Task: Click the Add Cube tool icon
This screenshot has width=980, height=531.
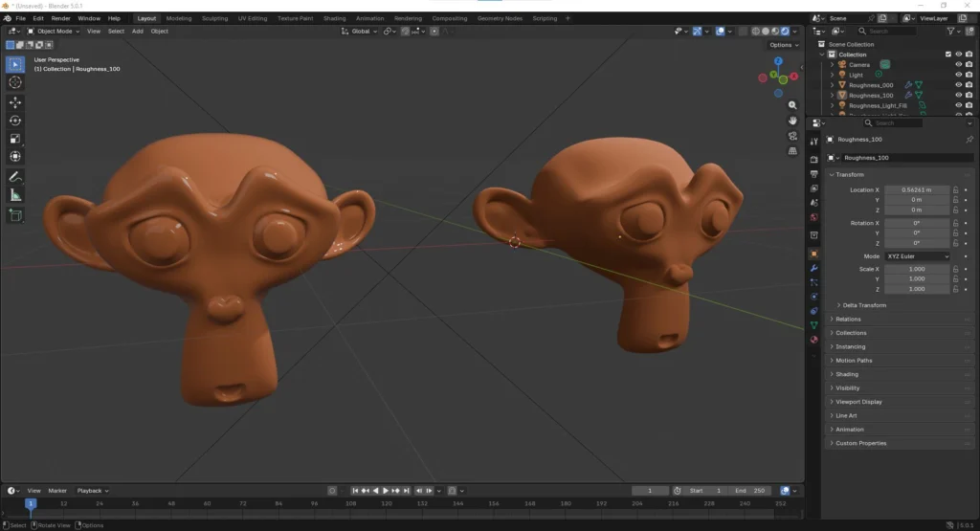Action: click(15, 215)
